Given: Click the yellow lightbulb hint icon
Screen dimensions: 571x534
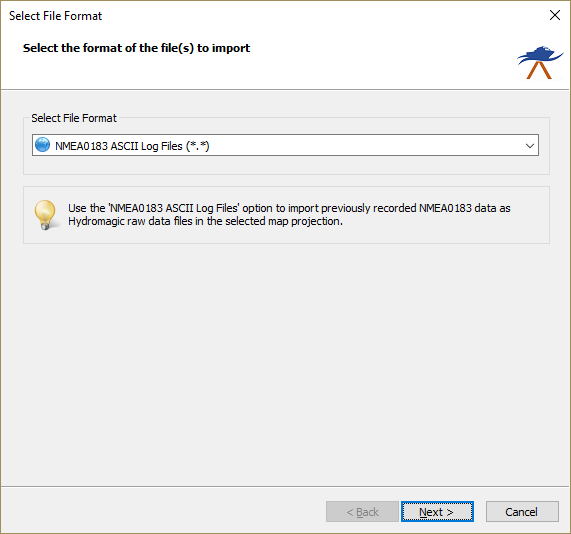Looking at the screenshot, I should [x=46, y=215].
